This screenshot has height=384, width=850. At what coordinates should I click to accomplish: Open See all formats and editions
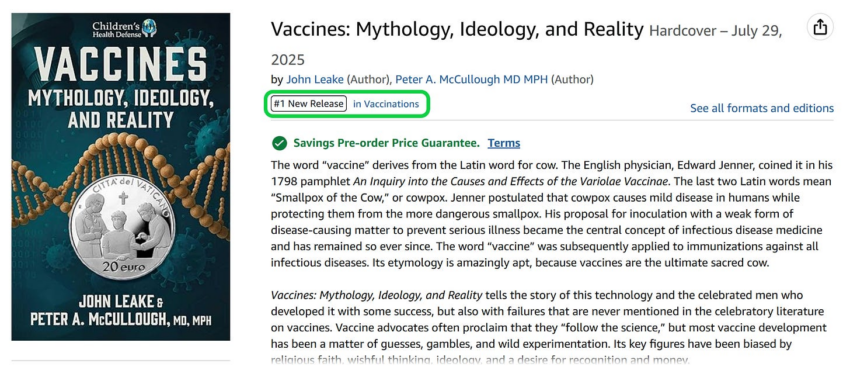762,108
